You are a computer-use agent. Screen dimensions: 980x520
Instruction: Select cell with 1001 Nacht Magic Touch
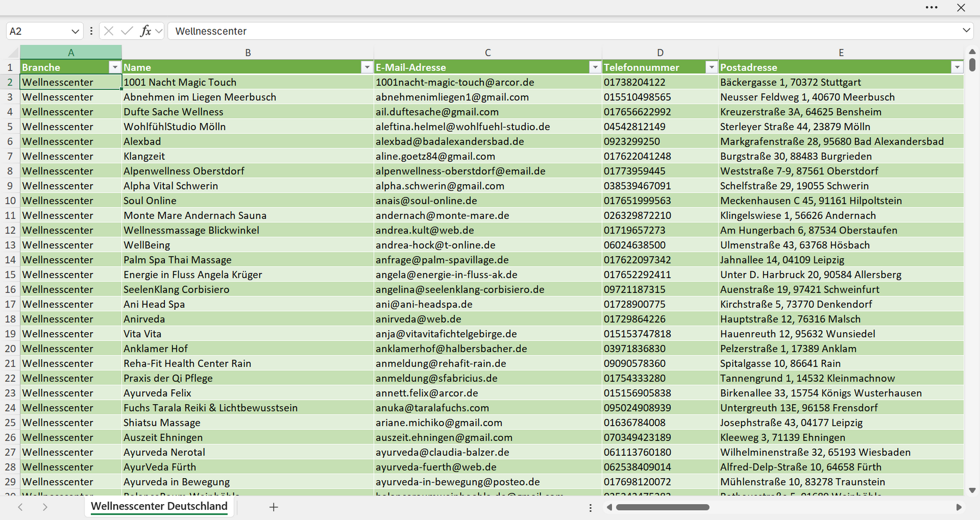(x=248, y=82)
